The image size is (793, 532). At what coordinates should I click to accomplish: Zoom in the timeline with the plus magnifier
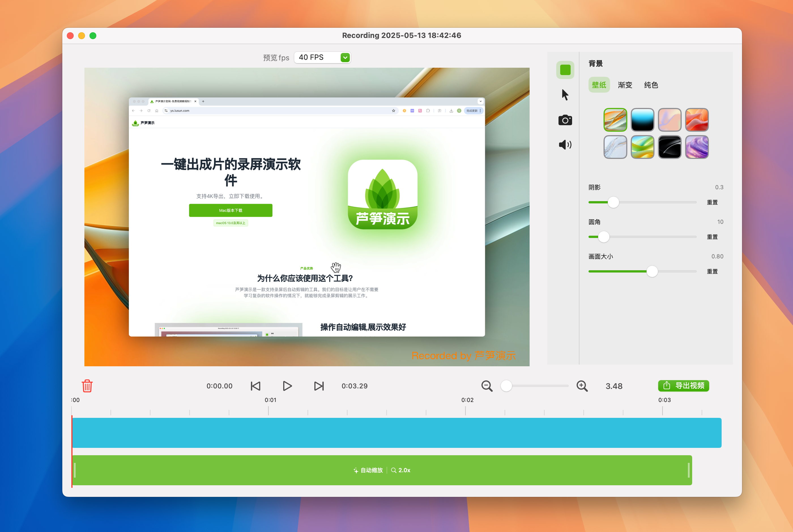point(582,386)
